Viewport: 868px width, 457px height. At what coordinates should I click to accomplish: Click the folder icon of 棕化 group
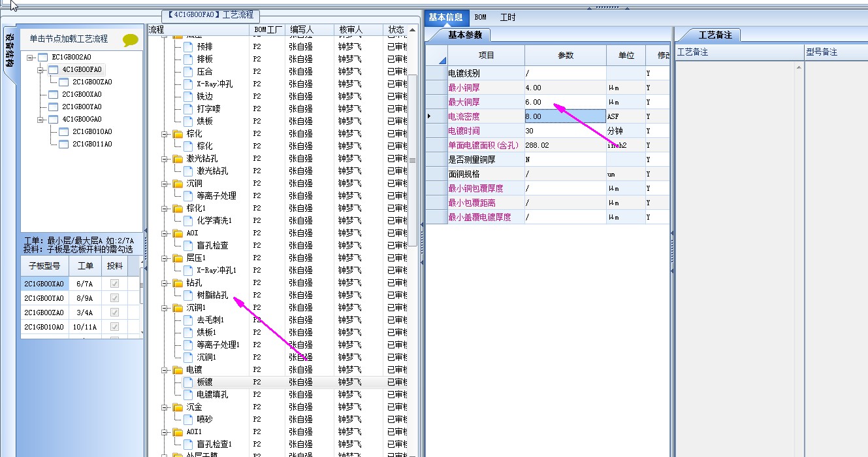pyautogui.click(x=178, y=133)
